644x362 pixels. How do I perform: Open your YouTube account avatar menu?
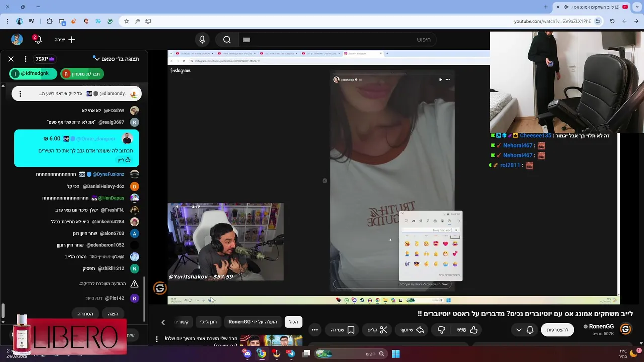(x=17, y=40)
